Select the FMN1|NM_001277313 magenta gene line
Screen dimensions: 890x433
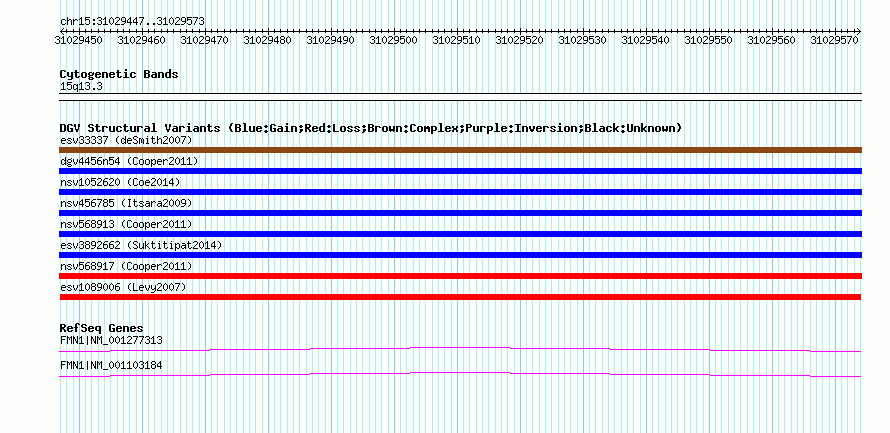tap(460, 349)
